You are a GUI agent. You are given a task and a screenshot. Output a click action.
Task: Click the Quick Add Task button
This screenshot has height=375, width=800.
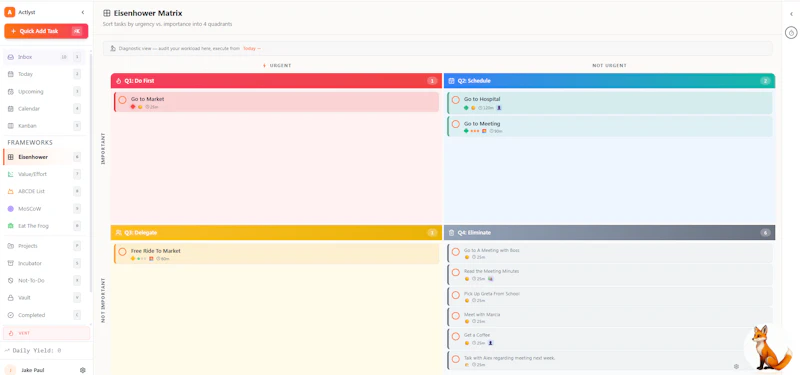[46, 31]
